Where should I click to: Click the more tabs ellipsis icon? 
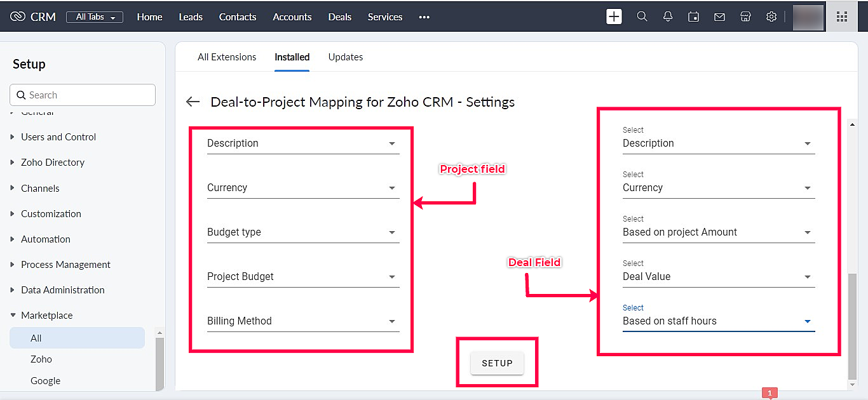(x=424, y=17)
